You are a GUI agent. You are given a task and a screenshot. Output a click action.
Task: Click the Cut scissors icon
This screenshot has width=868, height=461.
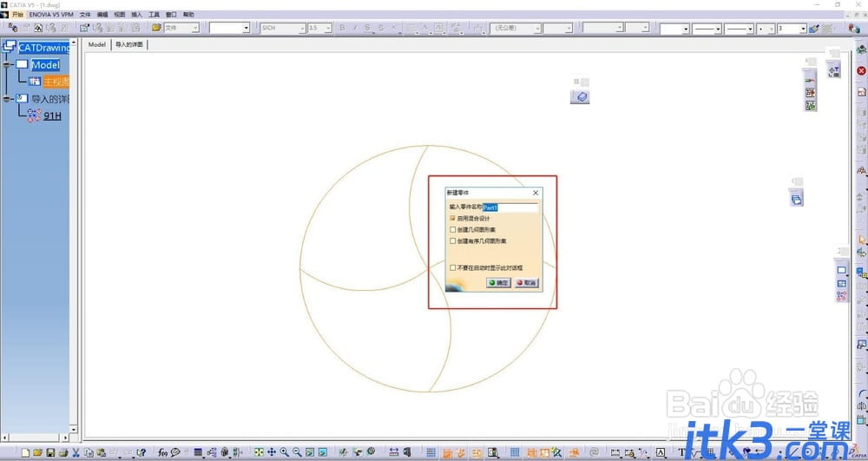(76, 452)
